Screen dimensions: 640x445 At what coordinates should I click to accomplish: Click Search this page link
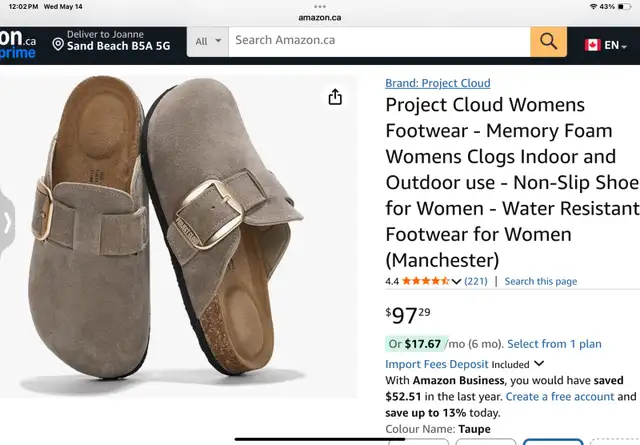pos(540,281)
